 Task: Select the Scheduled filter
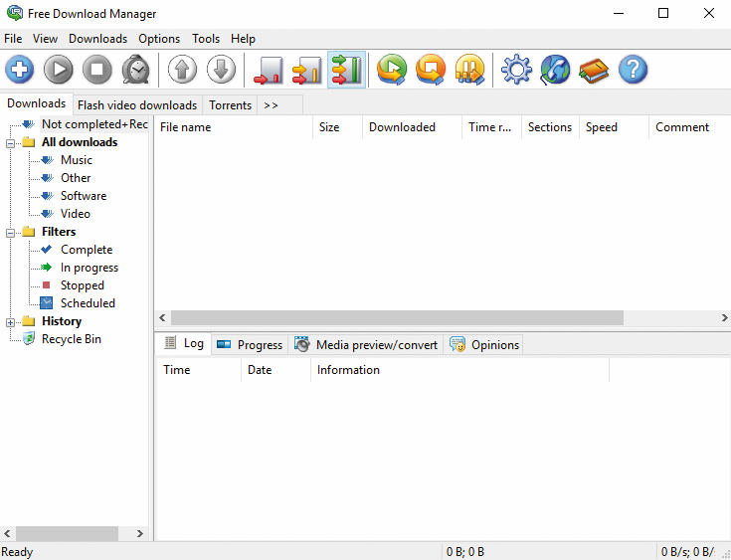click(88, 303)
